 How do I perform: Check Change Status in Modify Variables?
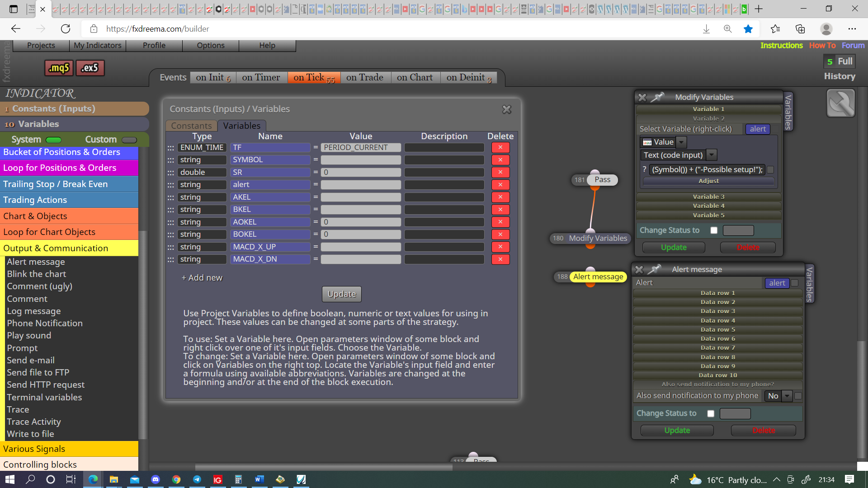click(714, 230)
